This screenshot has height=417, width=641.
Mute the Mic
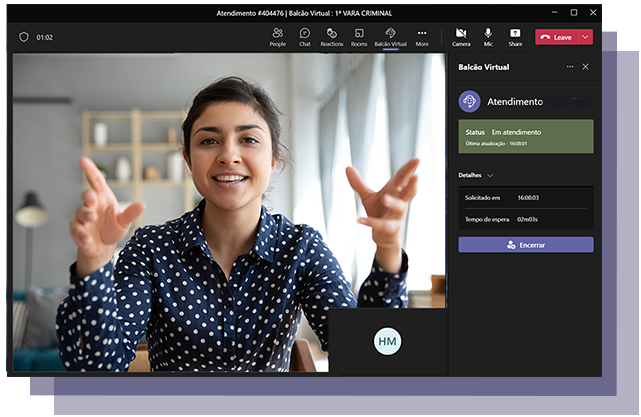[488, 36]
